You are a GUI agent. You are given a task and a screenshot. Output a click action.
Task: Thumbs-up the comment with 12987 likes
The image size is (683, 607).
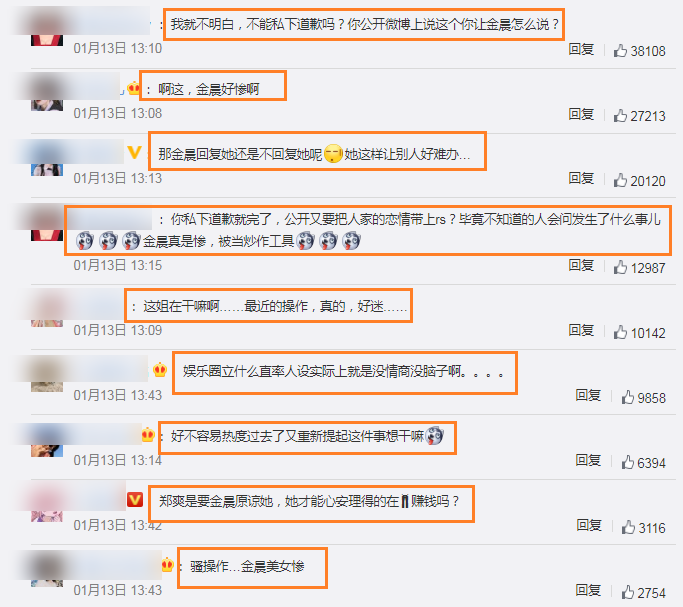coord(620,267)
